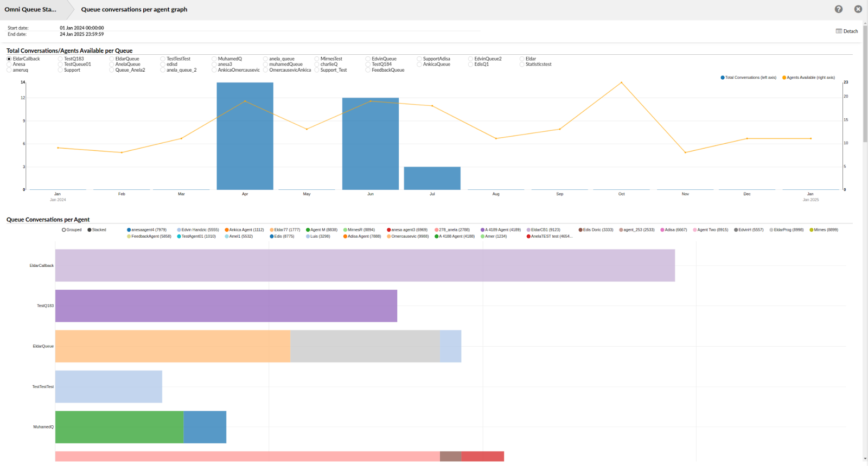Close the graph view with the X icon
The height and width of the screenshot is (466, 868).
[858, 9]
